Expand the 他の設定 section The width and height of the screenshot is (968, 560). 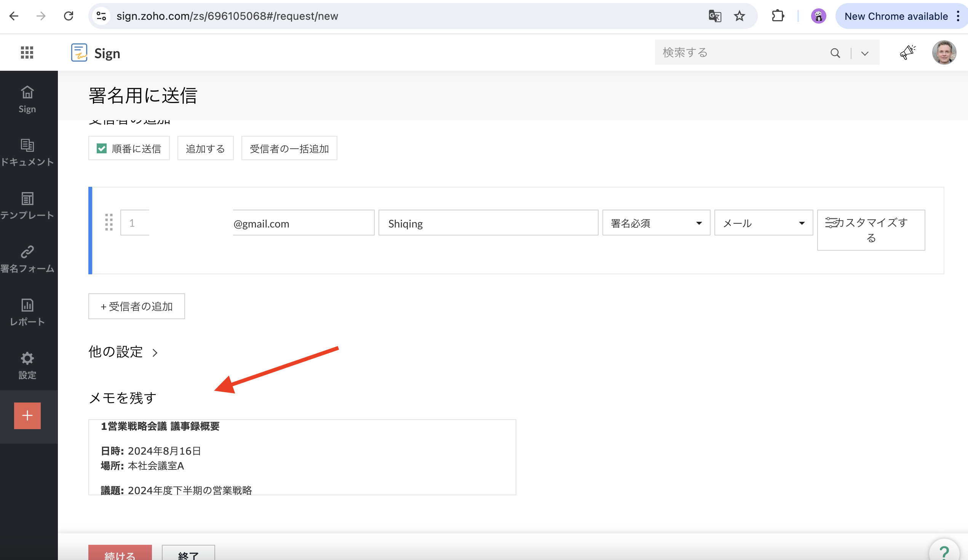click(123, 352)
